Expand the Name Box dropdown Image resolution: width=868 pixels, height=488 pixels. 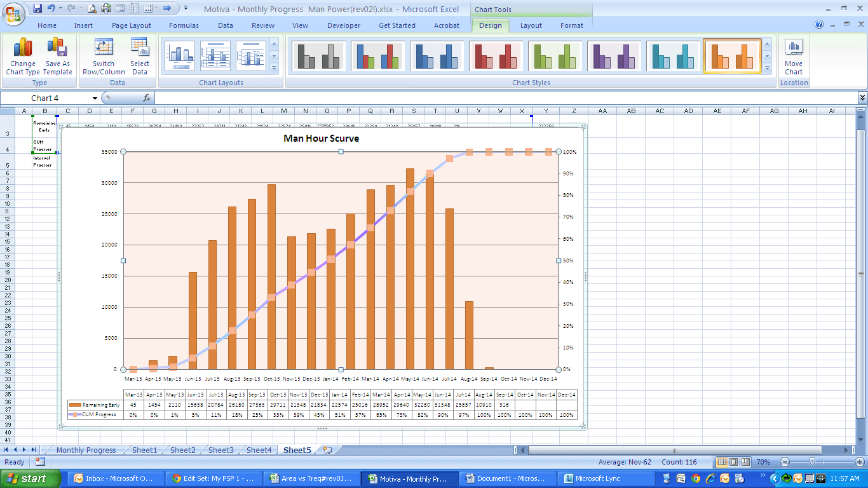pos(95,98)
